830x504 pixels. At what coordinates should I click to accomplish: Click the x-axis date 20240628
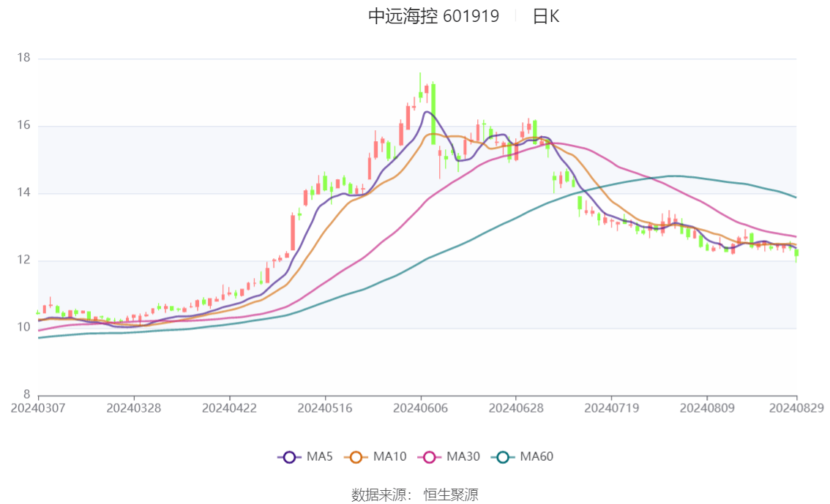point(516,408)
